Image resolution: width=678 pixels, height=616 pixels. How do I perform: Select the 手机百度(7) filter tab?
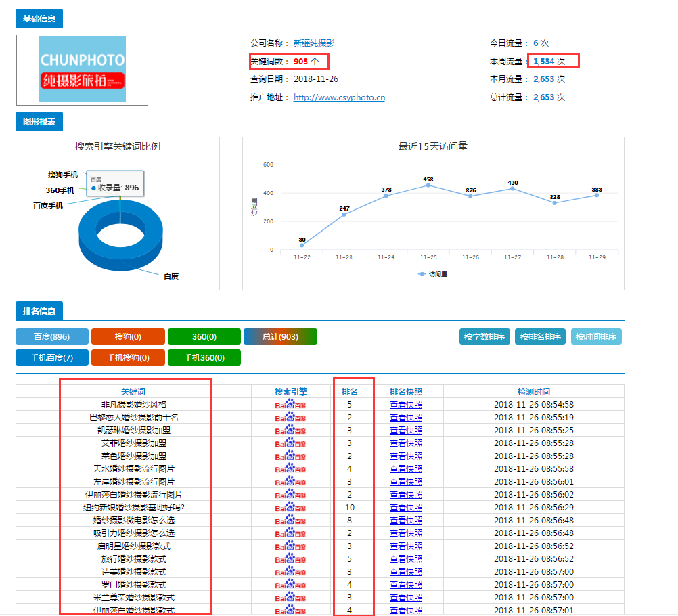(x=52, y=357)
